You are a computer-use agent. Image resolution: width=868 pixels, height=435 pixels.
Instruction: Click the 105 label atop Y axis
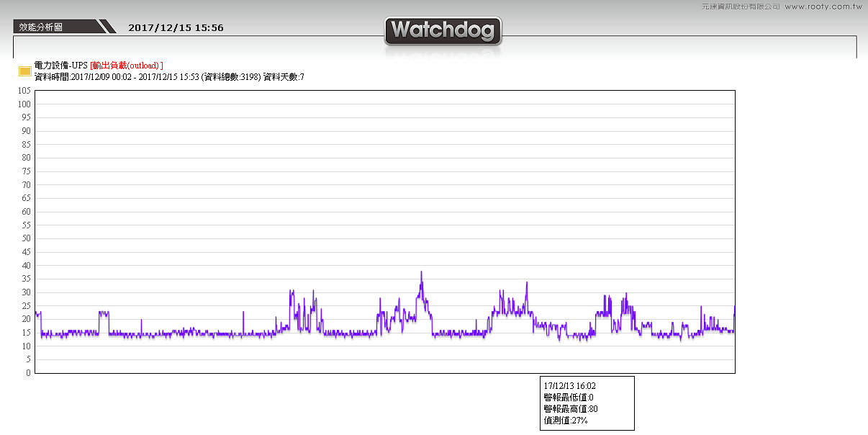(24, 91)
